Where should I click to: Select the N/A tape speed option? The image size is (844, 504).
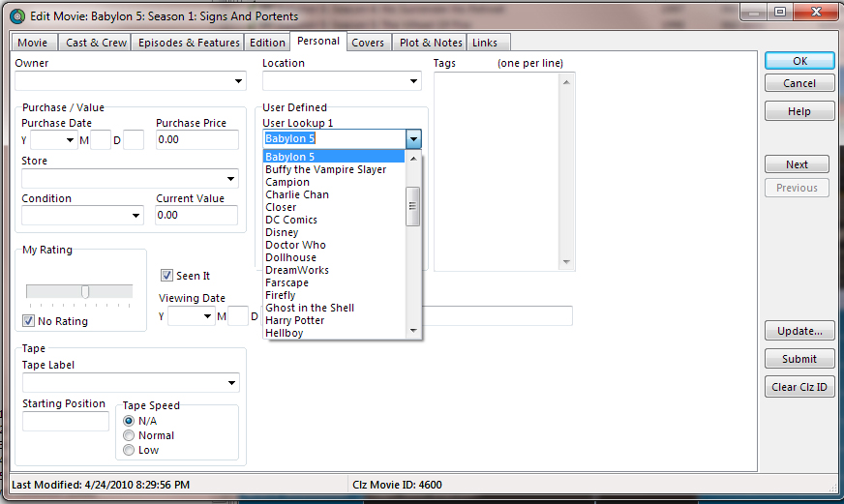tap(129, 421)
